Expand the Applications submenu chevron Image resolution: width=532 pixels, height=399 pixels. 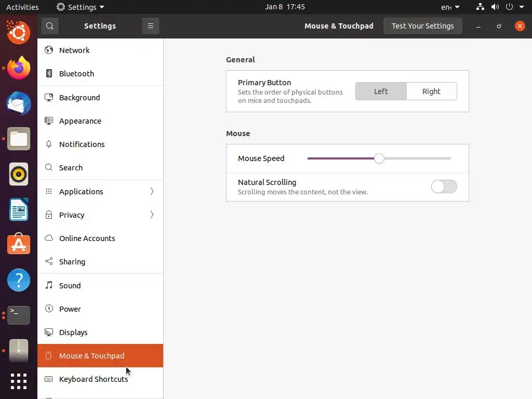152,191
